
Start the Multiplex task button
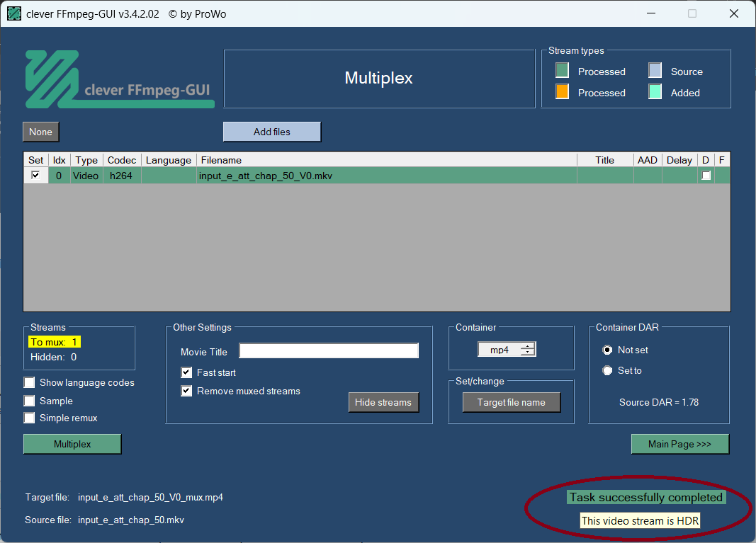pyautogui.click(x=72, y=444)
